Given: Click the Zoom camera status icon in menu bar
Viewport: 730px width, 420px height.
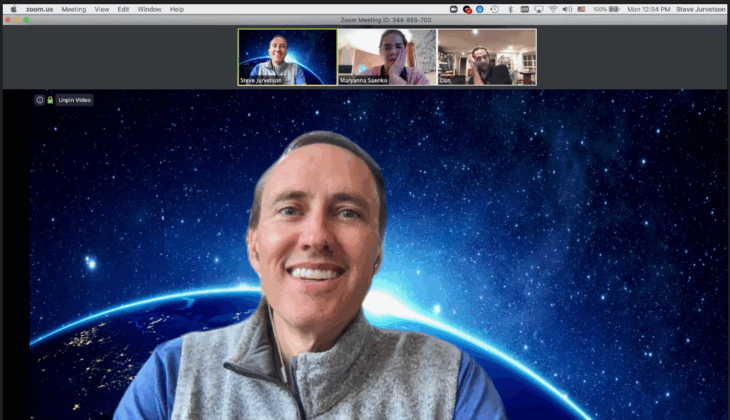Looking at the screenshot, I should [x=453, y=9].
